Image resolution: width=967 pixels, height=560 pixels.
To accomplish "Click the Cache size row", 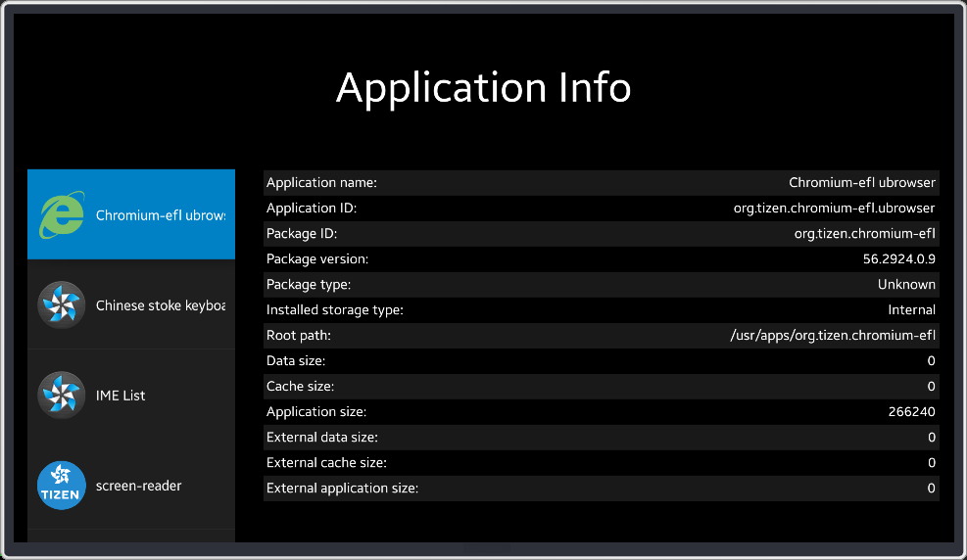I will 601,386.
